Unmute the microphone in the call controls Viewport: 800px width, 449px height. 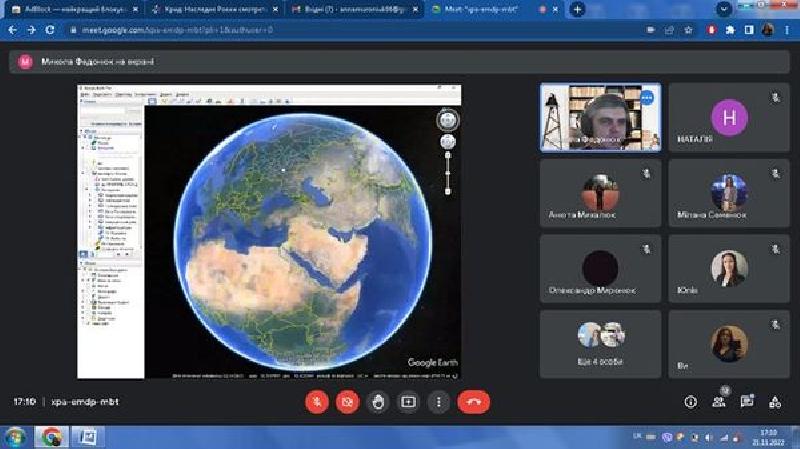(x=317, y=402)
